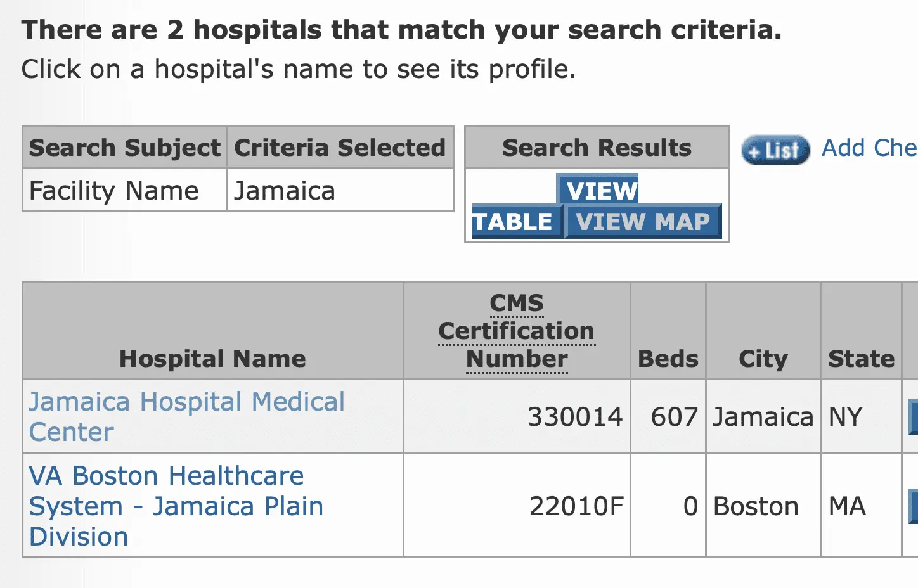Click the City column header

(x=763, y=359)
